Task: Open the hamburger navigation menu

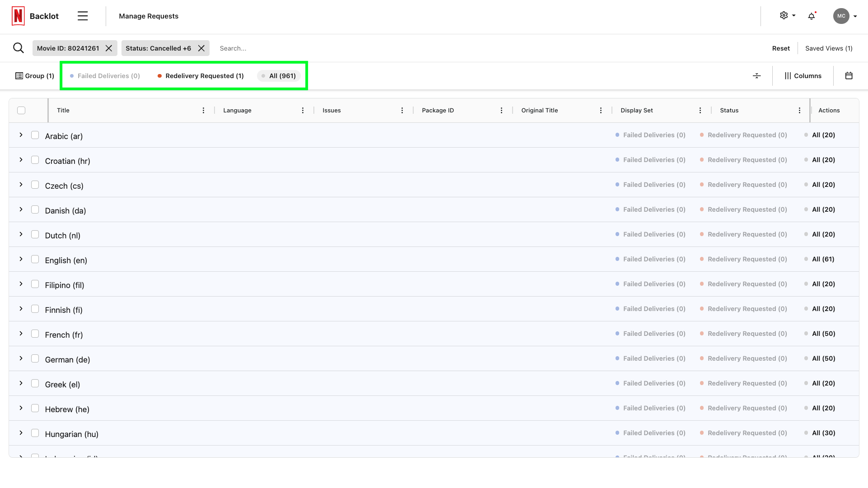Action: 83,16
